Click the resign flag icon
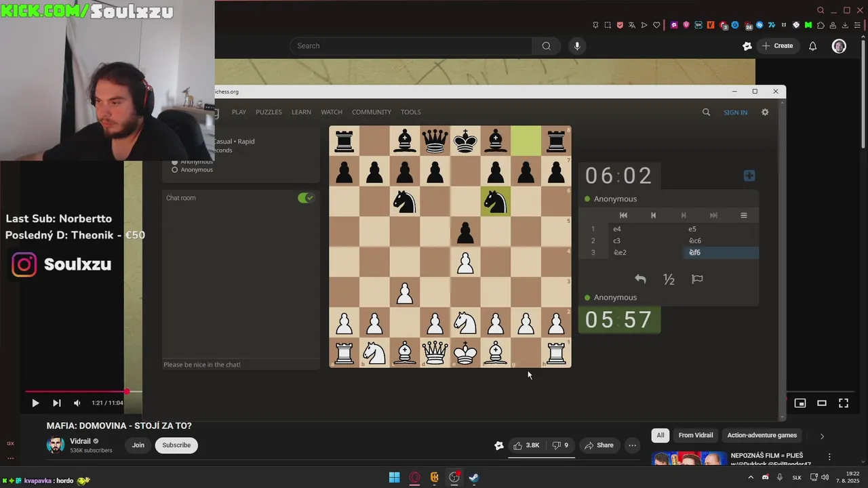868x488 pixels. point(697,279)
